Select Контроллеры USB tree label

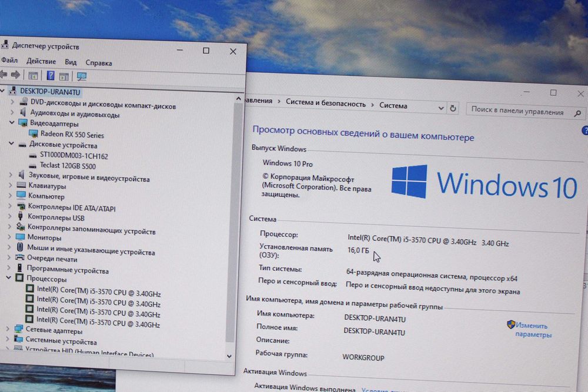click(56, 217)
